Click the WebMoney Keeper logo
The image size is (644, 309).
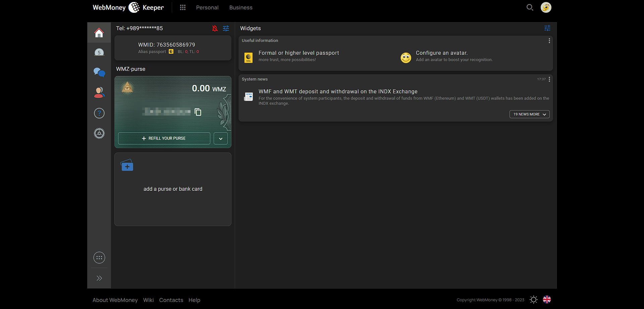click(x=128, y=7)
